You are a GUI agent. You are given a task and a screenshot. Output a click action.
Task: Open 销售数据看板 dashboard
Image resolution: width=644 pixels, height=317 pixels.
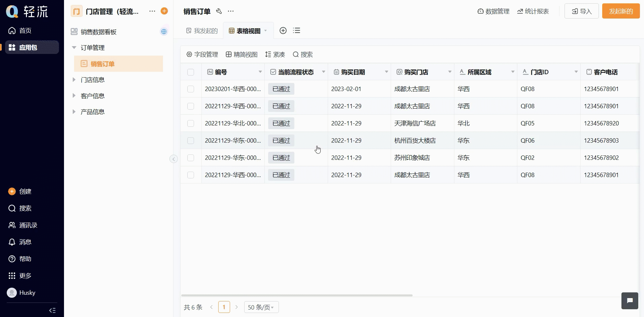click(99, 32)
